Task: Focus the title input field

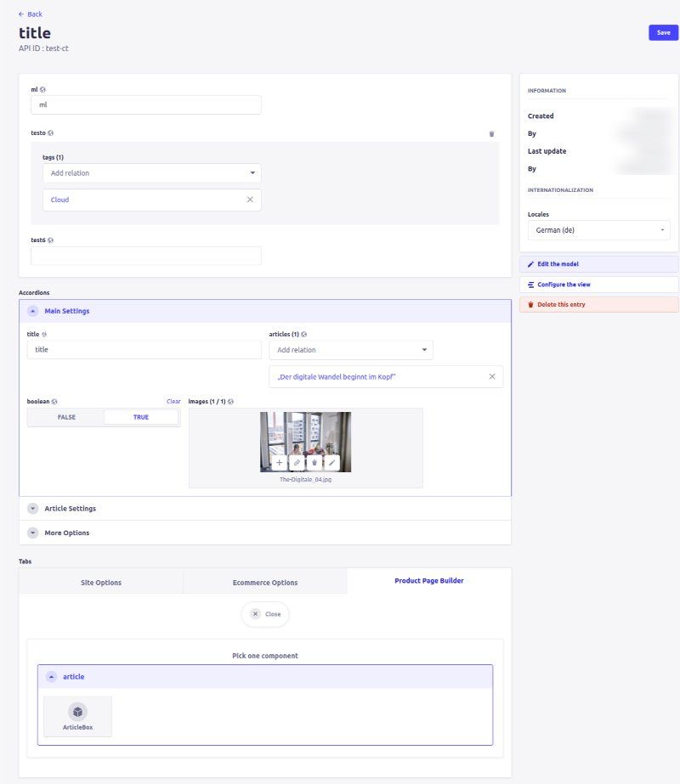Action: point(144,349)
